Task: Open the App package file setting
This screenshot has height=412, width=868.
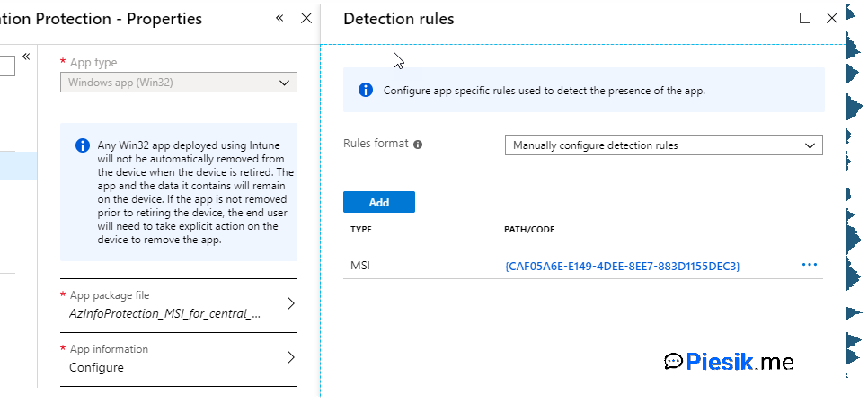Action: pos(178,304)
